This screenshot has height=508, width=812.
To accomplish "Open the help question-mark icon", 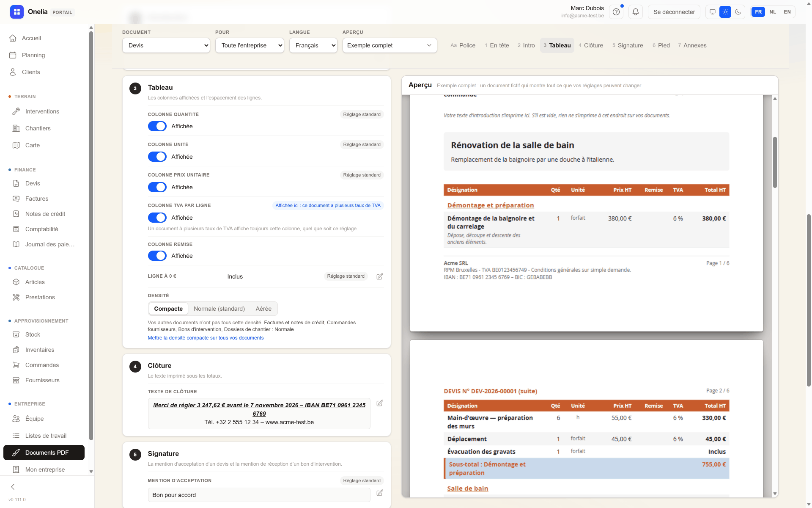I will [616, 12].
